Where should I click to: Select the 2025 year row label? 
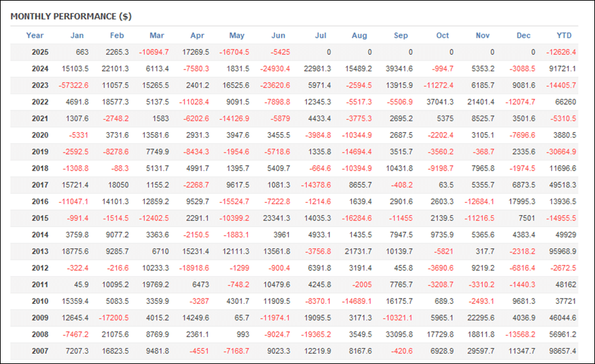(x=40, y=52)
